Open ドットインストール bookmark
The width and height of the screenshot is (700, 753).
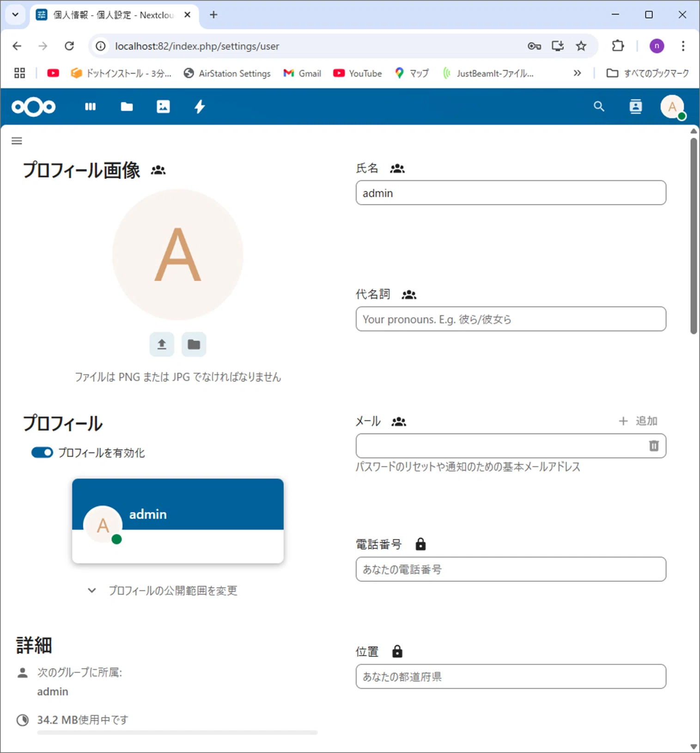(121, 73)
